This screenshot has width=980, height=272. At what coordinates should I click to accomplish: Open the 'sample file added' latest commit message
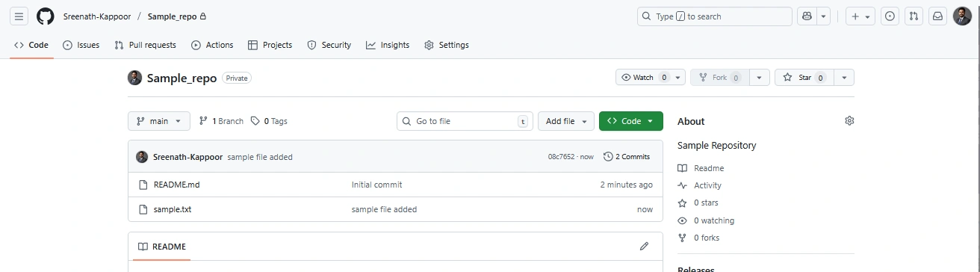[260, 157]
